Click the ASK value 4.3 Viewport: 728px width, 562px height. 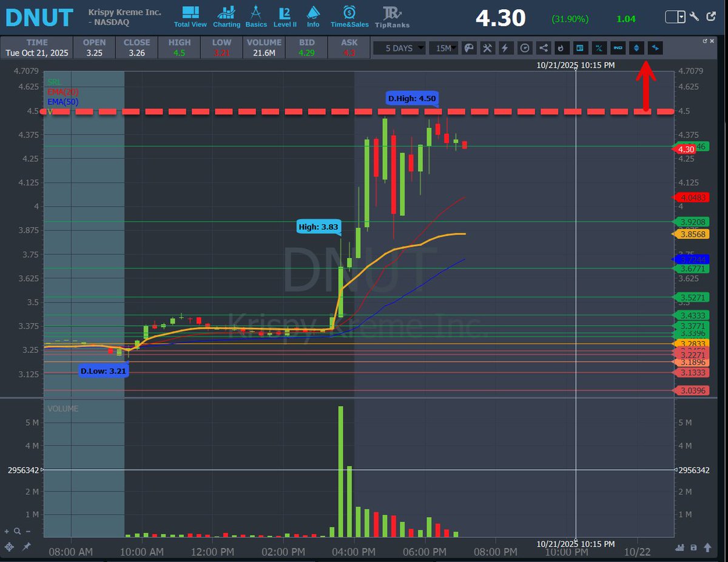349,53
